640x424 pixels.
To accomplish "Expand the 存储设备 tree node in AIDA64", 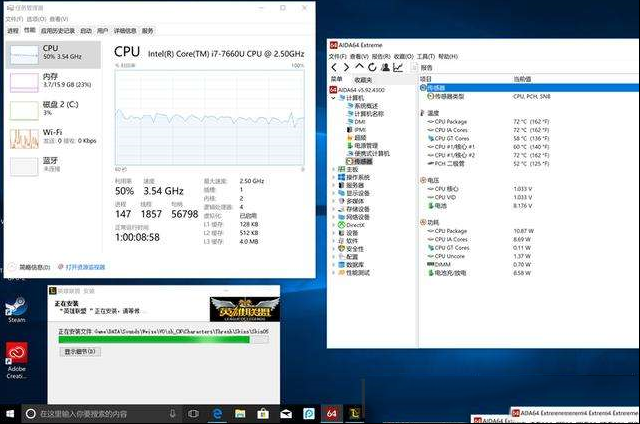I will pos(333,209).
